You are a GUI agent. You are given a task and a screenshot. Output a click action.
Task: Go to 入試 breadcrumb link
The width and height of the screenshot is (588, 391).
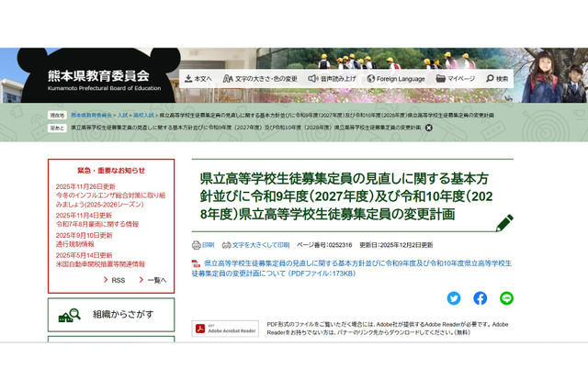(122, 115)
